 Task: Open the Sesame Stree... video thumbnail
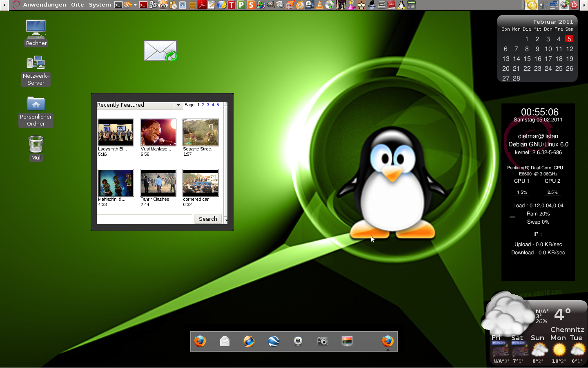click(x=201, y=132)
